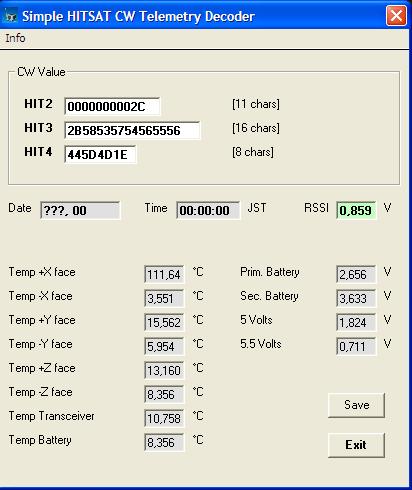412x490 pixels.
Task: Select the Date output field
Action: click(80, 210)
